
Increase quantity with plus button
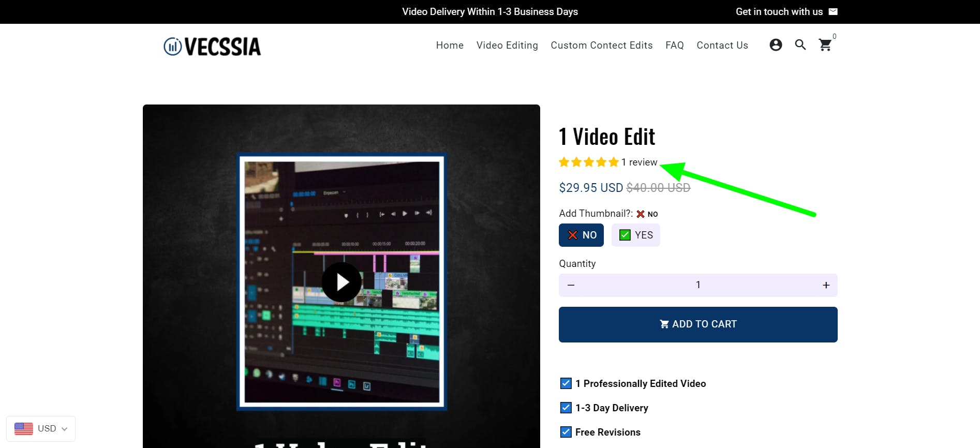coord(826,285)
